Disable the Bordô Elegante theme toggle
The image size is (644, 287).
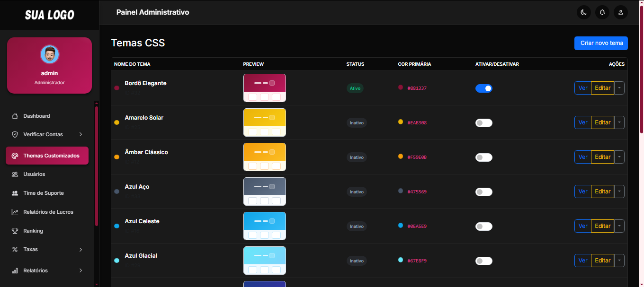point(483,88)
